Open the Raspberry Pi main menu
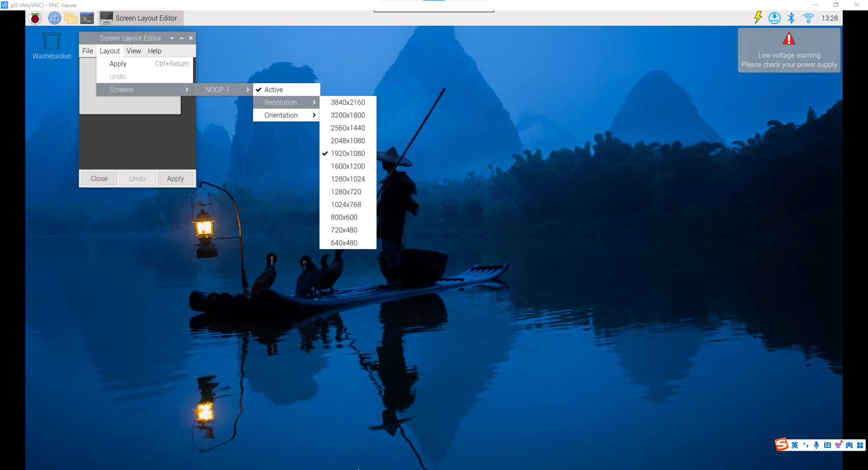Viewport: 868px width, 470px height. point(35,18)
